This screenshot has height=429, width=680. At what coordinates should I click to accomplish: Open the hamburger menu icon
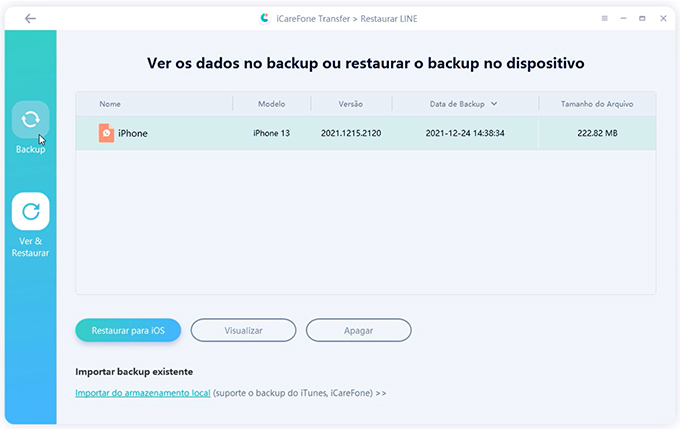pos(605,18)
